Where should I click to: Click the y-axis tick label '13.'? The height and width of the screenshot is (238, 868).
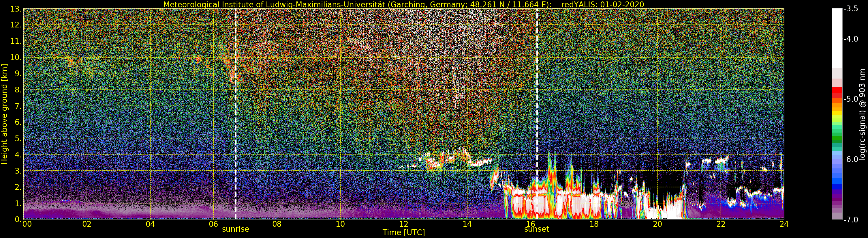point(16,9)
